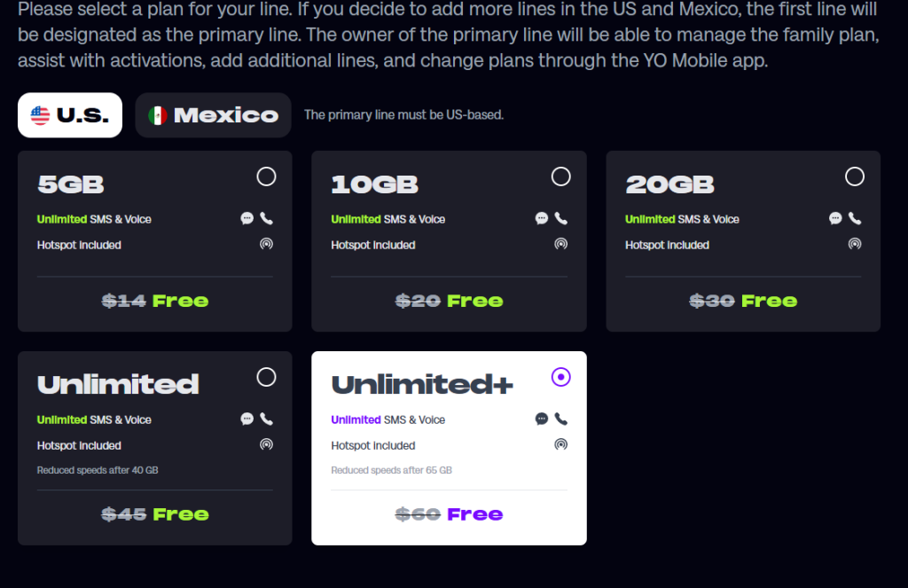Click the SMS chat icon in the 20GB plan

(x=835, y=218)
